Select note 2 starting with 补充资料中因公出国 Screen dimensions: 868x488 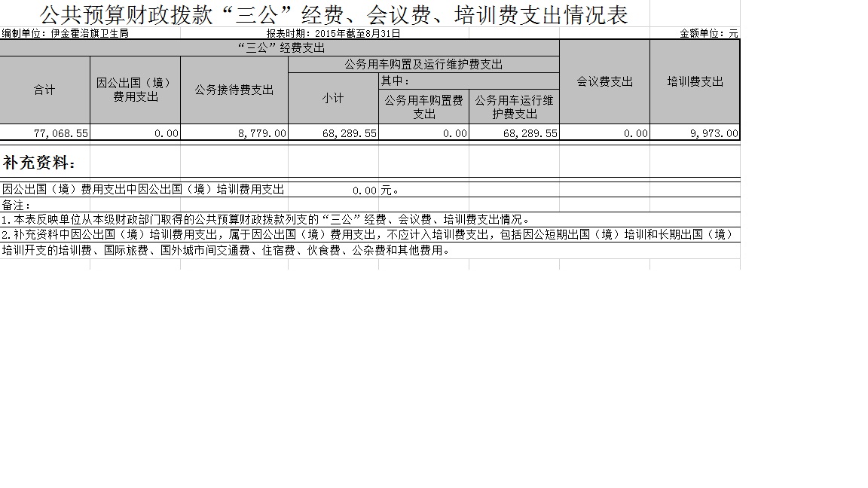click(x=367, y=235)
